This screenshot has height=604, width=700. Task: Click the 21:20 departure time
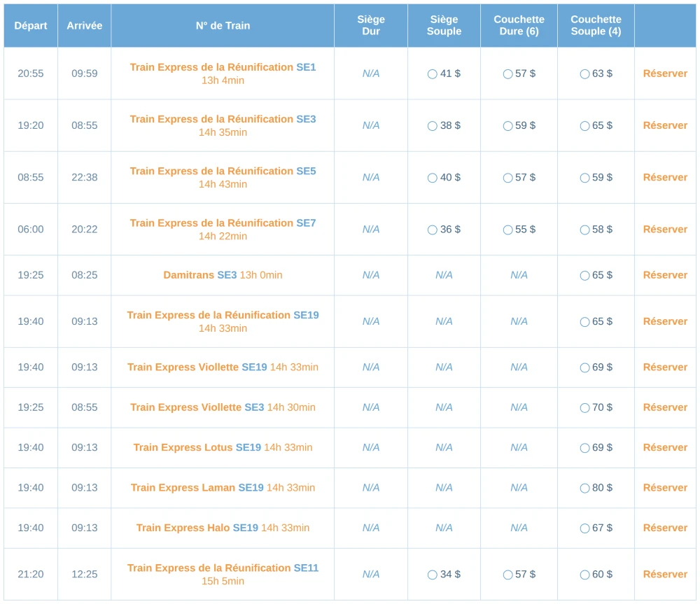tap(31, 574)
